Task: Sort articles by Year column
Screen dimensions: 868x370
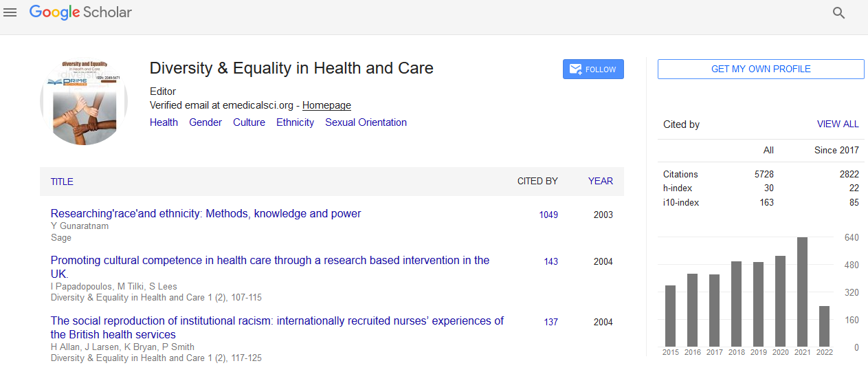Action: (x=600, y=182)
